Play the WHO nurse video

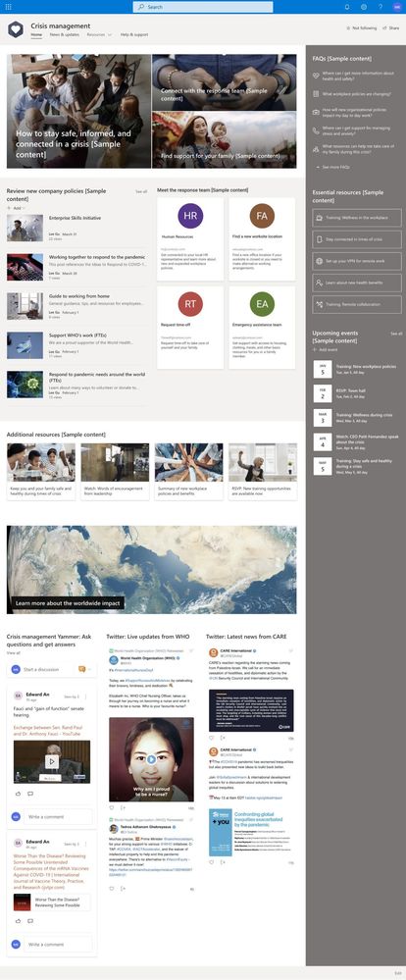click(x=150, y=759)
